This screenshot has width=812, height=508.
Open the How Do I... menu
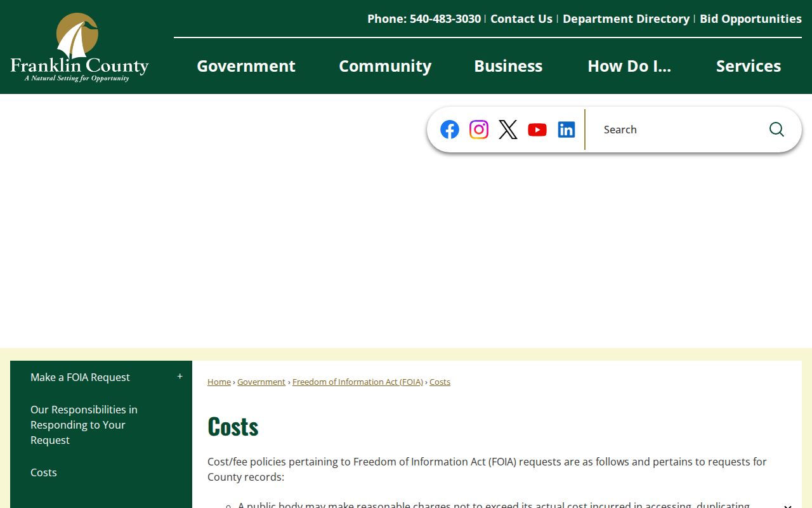pos(629,66)
